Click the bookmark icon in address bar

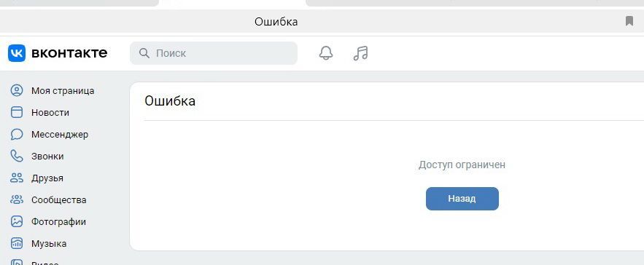tap(629, 21)
